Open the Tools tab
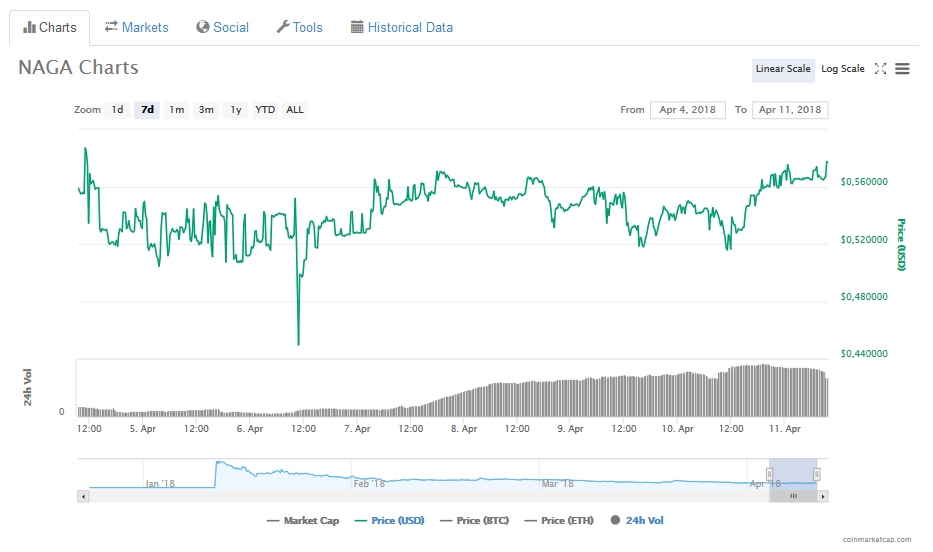Image resolution: width=933 pixels, height=552 pixels. [299, 27]
